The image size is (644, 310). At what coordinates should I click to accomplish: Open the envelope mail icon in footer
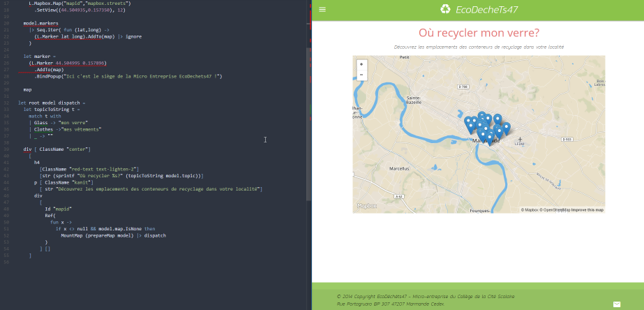(617, 304)
